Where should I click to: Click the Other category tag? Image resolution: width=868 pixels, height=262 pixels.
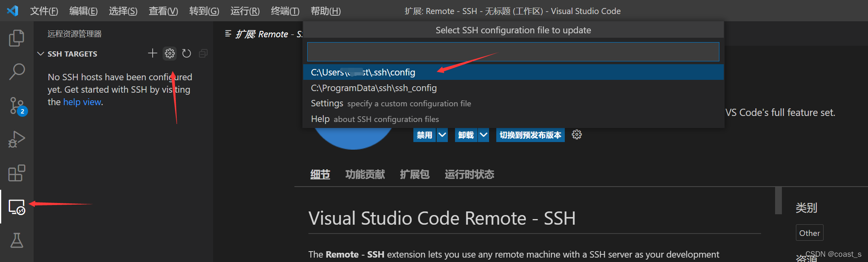810,233
